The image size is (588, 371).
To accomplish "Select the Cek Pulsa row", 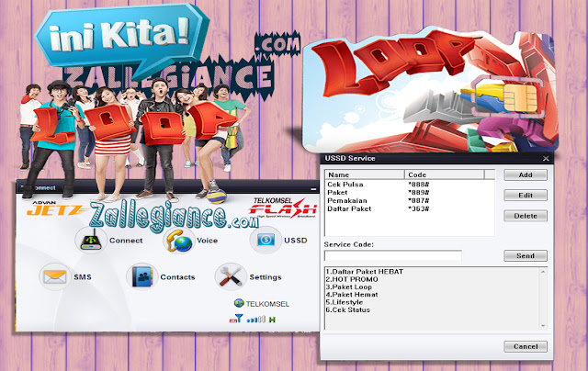I will [x=410, y=185].
